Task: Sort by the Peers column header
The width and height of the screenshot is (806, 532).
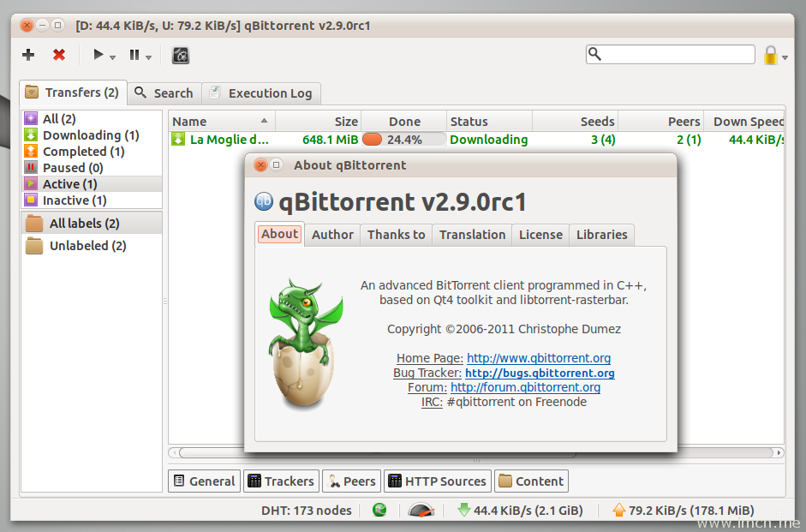Action: (661, 122)
